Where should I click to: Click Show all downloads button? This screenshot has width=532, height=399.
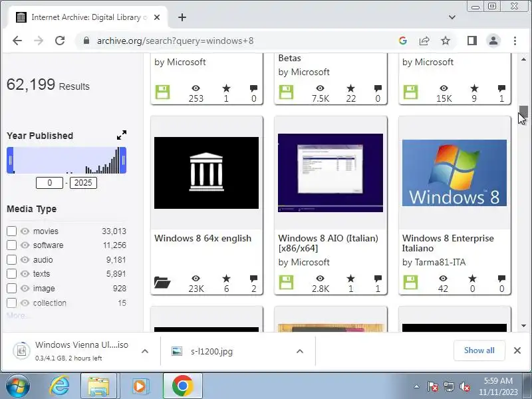[479, 350]
